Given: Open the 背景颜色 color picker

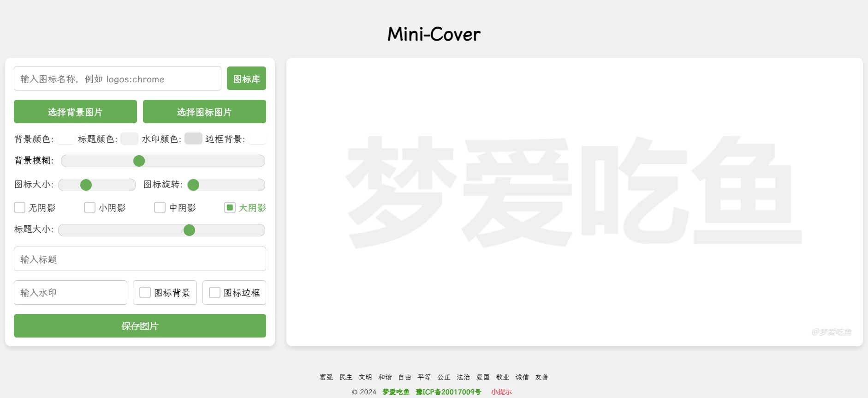Looking at the screenshot, I should point(65,139).
